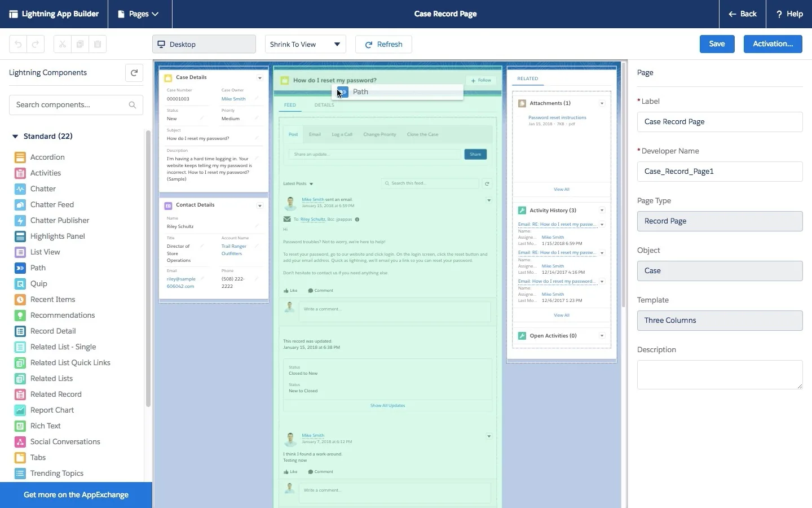Select the Quip component icon
The height and width of the screenshot is (508, 812).
point(20,284)
